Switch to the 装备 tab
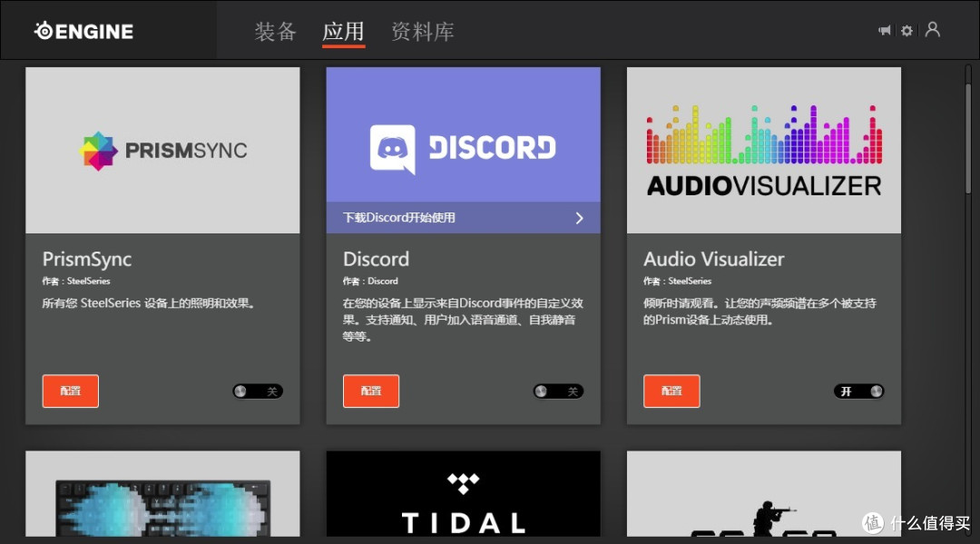 coord(275,31)
